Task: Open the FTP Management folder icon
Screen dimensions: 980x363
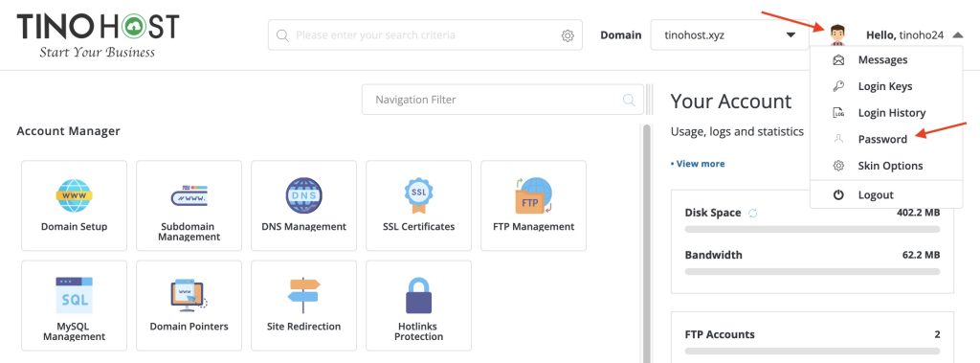Action: coord(534,195)
